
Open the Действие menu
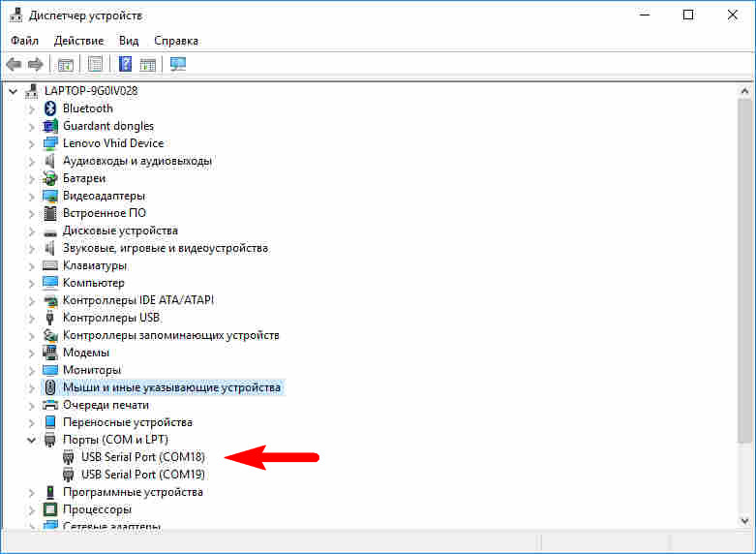coord(78,41)
